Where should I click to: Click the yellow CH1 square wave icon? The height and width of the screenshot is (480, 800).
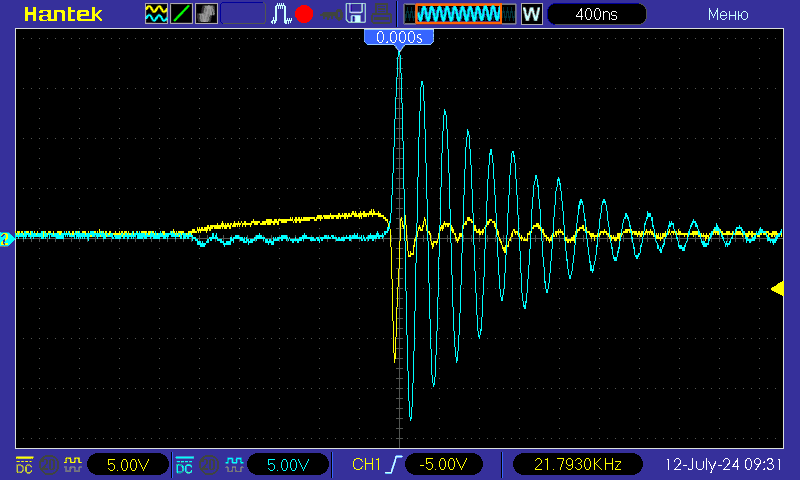(x=73, y=465)
